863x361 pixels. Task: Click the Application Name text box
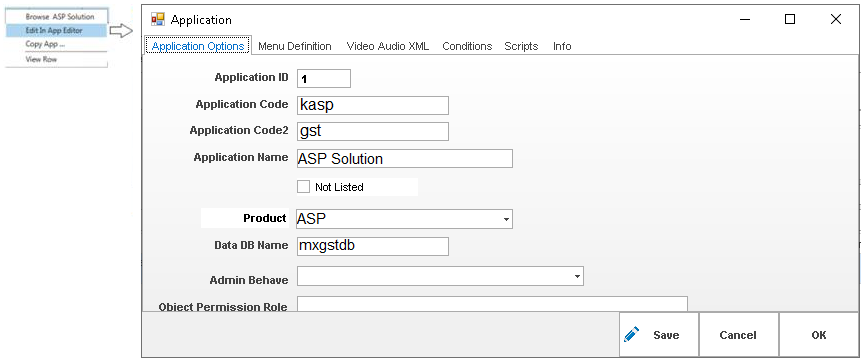(x=405, y=158)
